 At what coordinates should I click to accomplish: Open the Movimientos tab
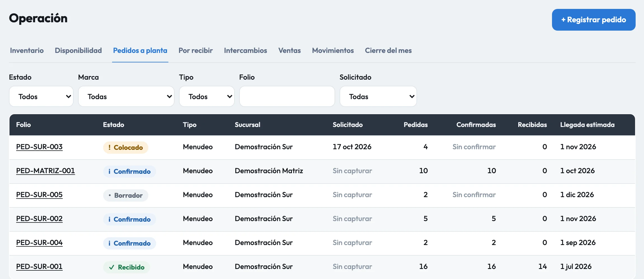pos(333,50)
